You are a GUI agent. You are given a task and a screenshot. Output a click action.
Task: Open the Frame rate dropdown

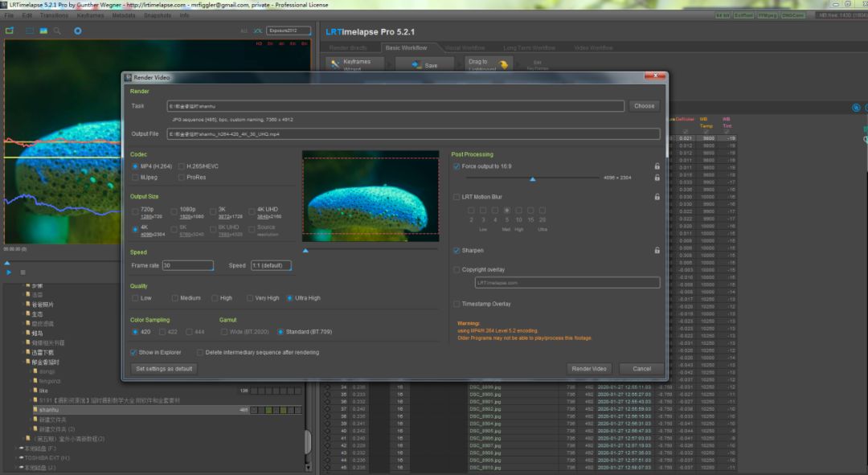click(187, 266)
